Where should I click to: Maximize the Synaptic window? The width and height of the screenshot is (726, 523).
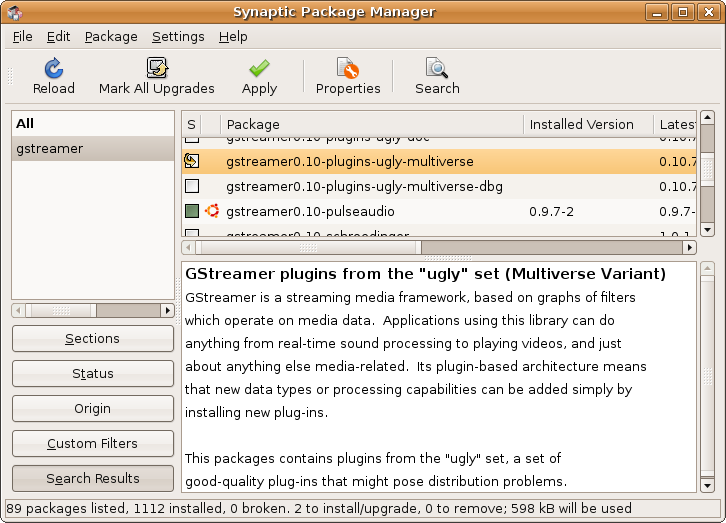[682, 12]
